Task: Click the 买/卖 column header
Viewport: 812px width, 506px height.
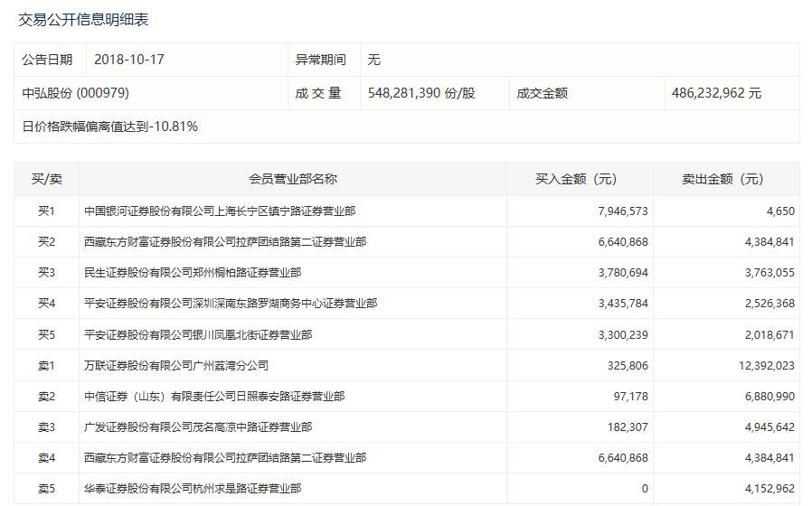Action: [x=46, y=179]
